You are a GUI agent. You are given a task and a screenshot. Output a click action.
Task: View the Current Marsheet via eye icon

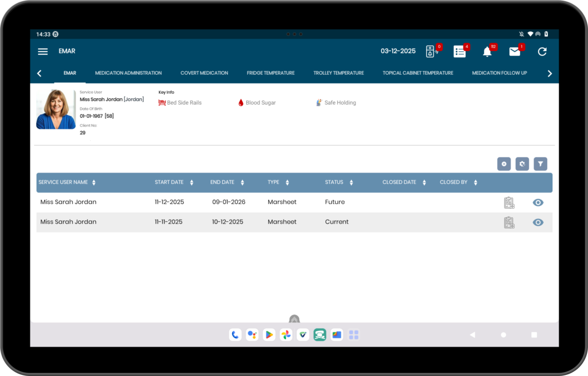(x=538, y=222)
